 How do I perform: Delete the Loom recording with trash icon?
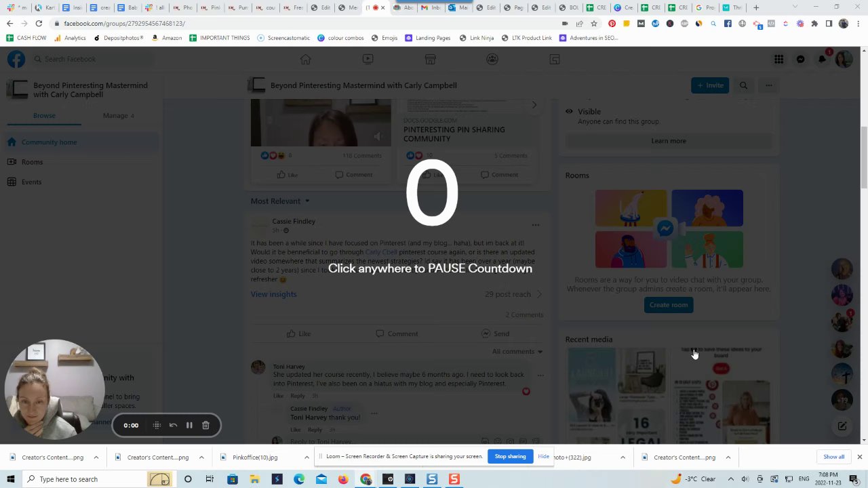tap(205, 426)
